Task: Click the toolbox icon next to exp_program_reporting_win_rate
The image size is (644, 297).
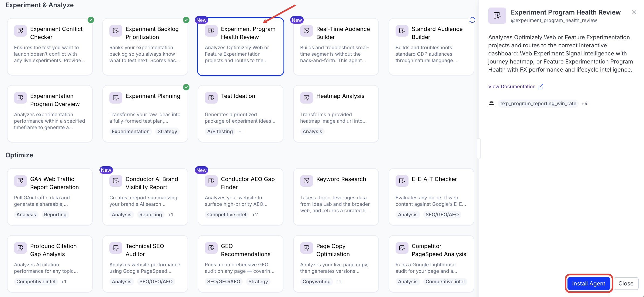Action: pos(491,104)
